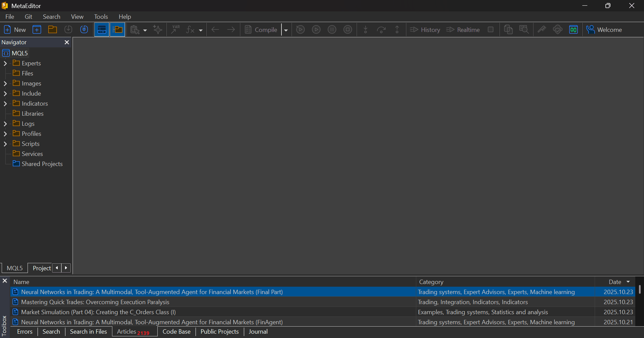Expand the Experts folder in Navigator
Screen dimensions: 644x338
coord(5,63)
